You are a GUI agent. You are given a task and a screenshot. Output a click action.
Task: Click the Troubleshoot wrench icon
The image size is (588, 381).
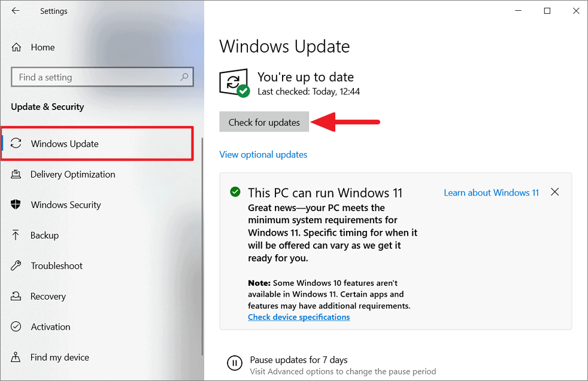tap(16, 266)
